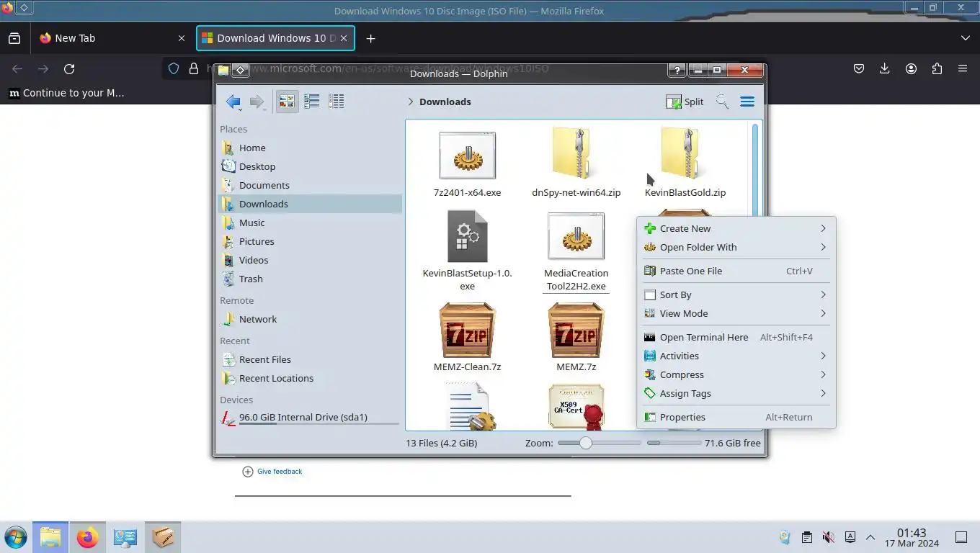
Task: Open Dolphin's title bar help button
Action: 677,70
